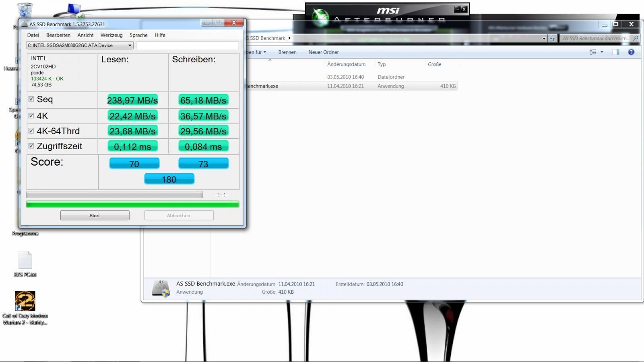Screen dimensions: 644x362
Task: Open the Bearbeiten menu
Action: (x=58, y=35)
